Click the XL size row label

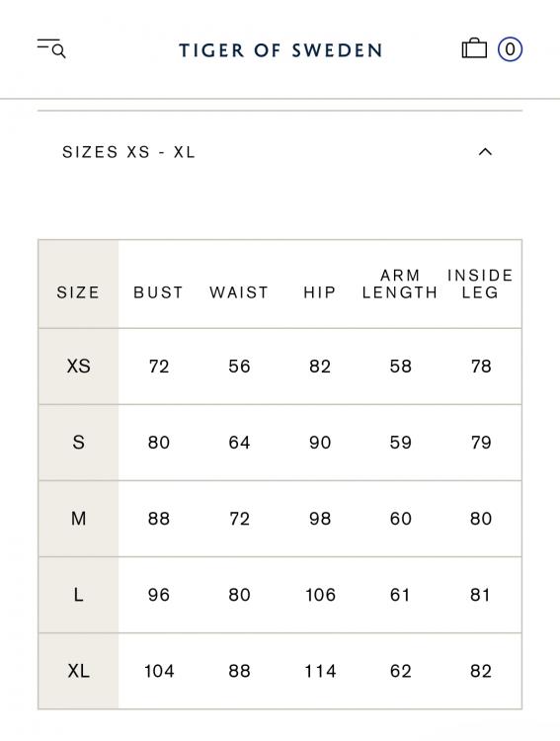point(78,671)
